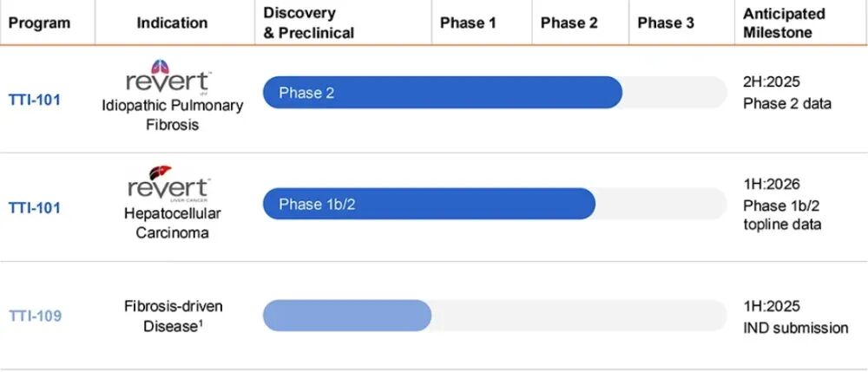868x372 pixels.
Task: Click the 2H:2025 Phase 2 data milestone
Action: pyautogui.click(x=787, y=93)
